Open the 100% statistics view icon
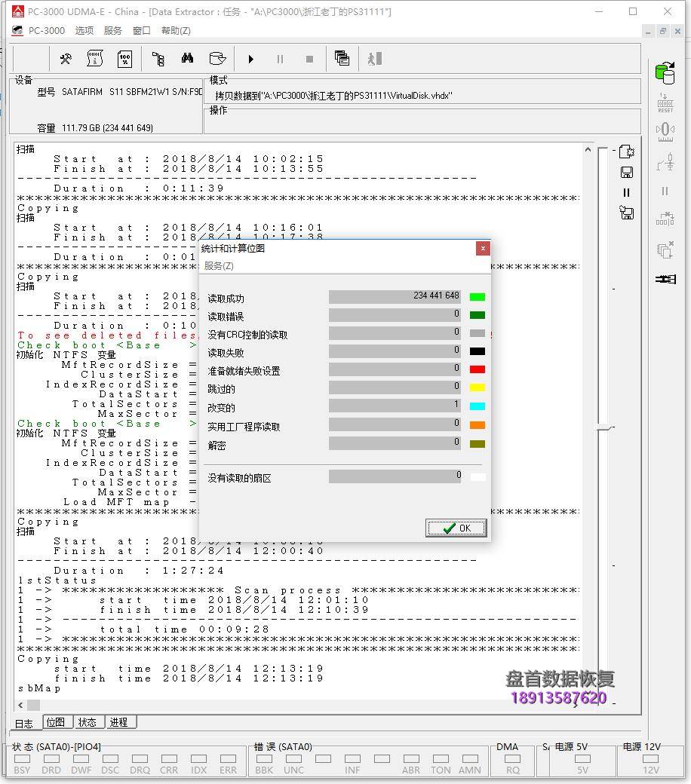This screenshot has width=691, height=784. pyautogui.click(x=124, y=60)
